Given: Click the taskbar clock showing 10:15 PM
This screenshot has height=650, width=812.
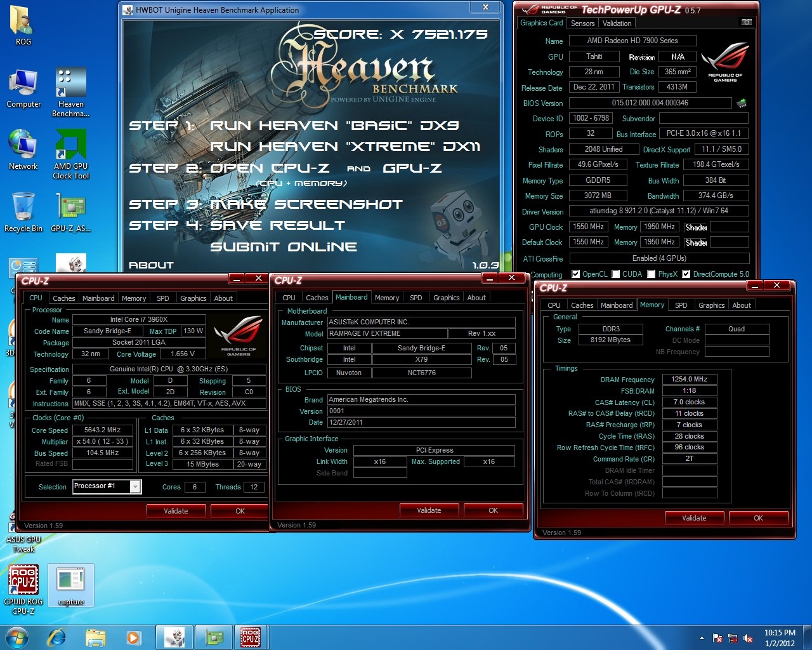Looking at the screenshot, I should 780,637.
